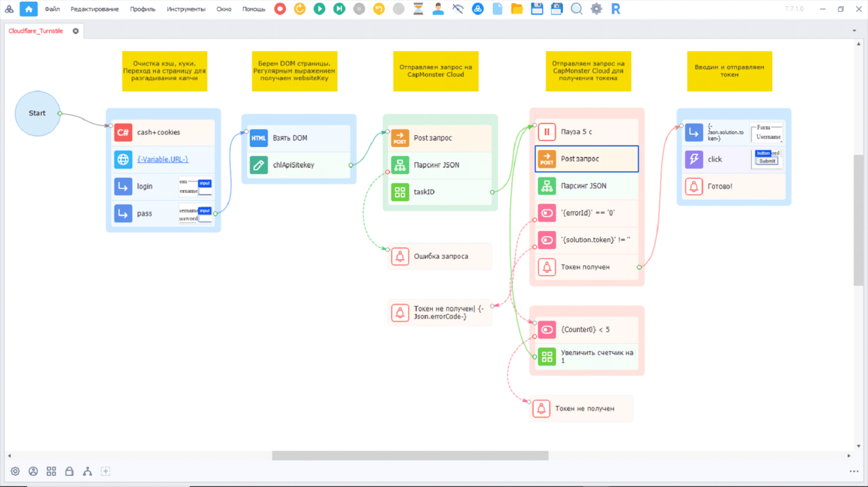Select the pass input action
Viewport: 868px width, 487px height.
coord(163,213)
